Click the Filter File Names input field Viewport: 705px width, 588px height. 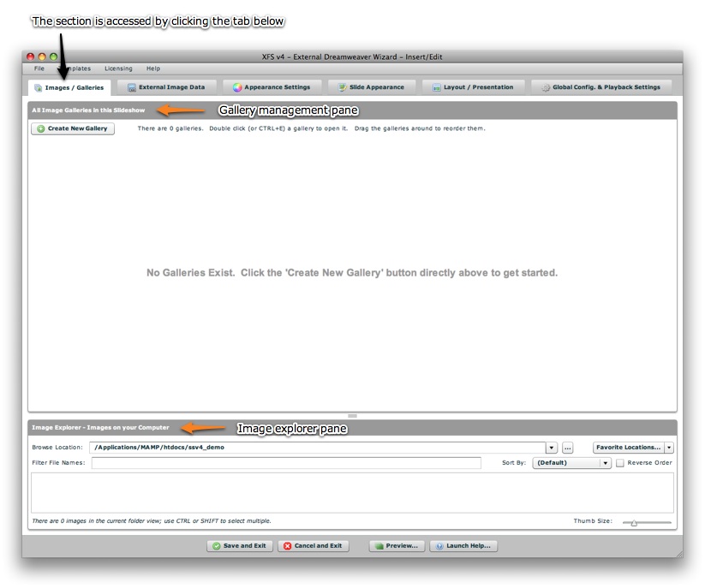click(x=286, y=463)
